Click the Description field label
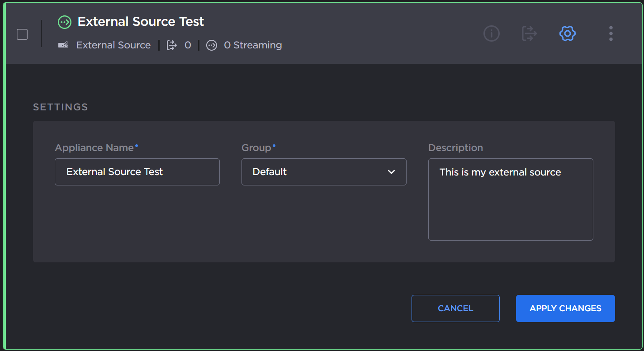This screenshot has width=644, height=351. click(455, 148)
